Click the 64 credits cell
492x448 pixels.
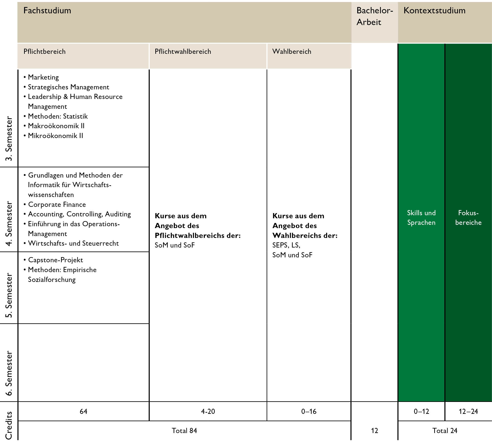[x=84, y=412]
